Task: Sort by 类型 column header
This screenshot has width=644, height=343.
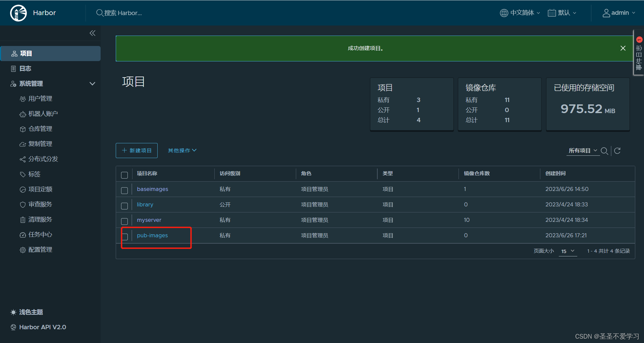Action: [x=388, y=173]
